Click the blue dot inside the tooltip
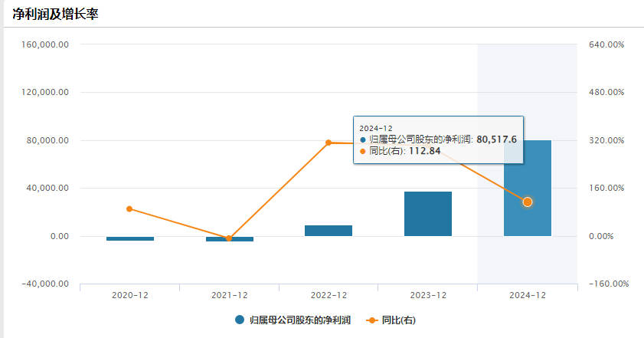644x338 pixels. tap(363, 139)
